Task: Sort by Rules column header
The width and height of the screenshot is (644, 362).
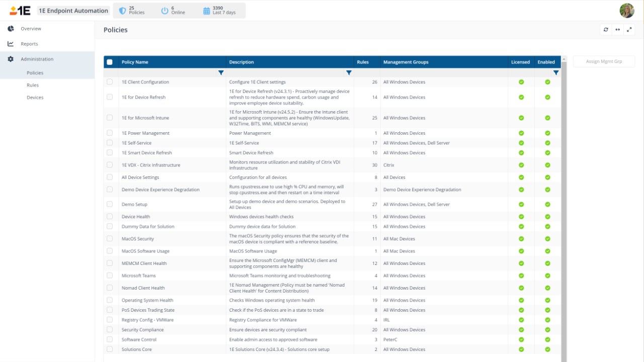Action: (x=363, y=62)
